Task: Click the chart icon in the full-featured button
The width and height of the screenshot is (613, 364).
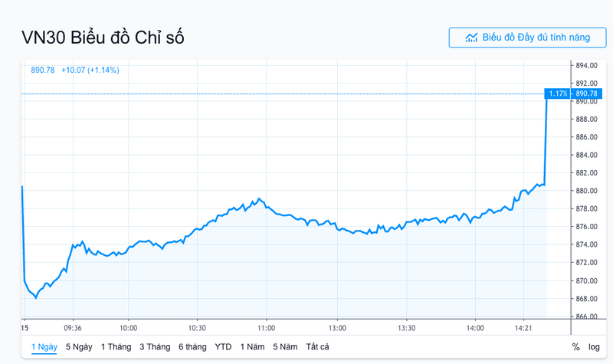Action: [472, 38]
